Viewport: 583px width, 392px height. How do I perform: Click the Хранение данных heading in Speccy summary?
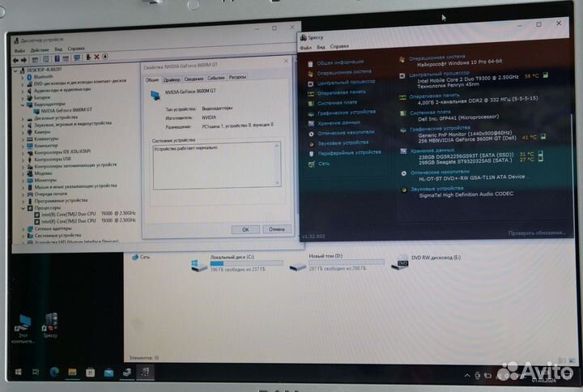click(x=432, y=151)
